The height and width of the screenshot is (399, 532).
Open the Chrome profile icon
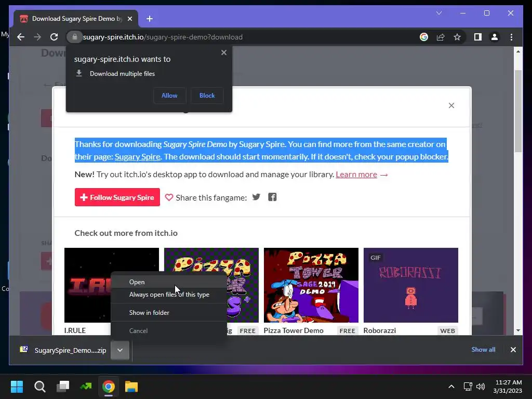coord(495,37)
